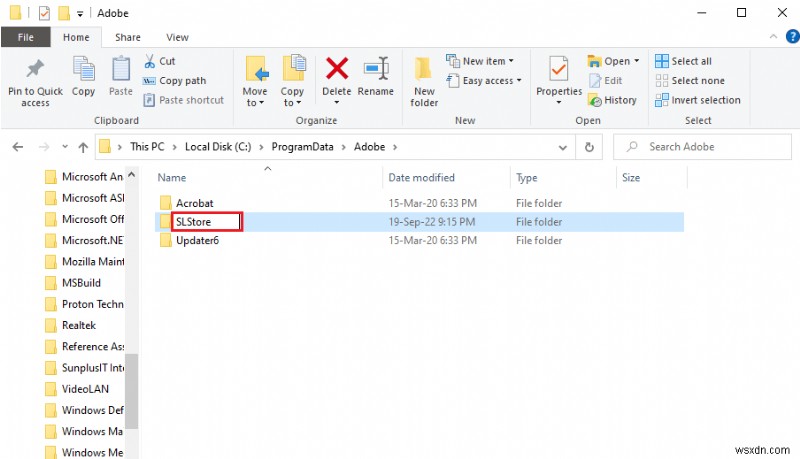Click the title bar properties checkmark icon
This screenshot has width=800, height=459.
(x=44, y=13)
